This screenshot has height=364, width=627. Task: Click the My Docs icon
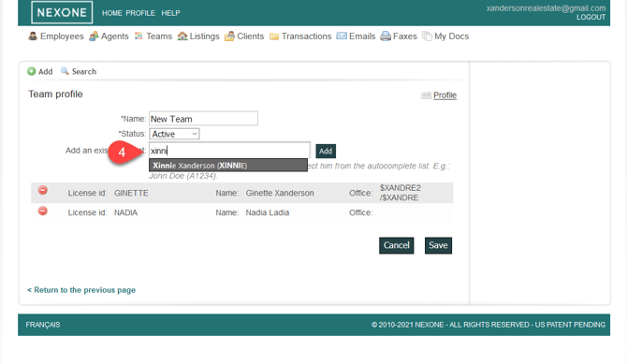(427, 36)
